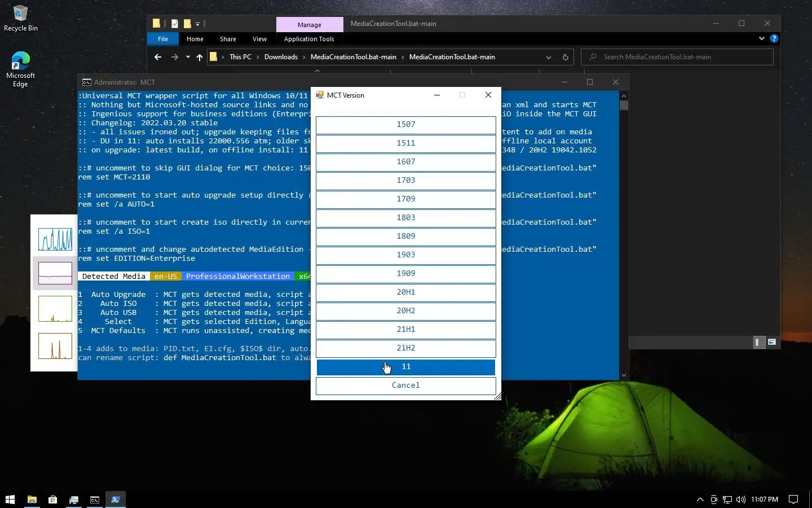Viewport: 812px width, 508px height.
Task: Switch to the Home ribbon tab
Action: pyautogui.click(x=195, y=39)
